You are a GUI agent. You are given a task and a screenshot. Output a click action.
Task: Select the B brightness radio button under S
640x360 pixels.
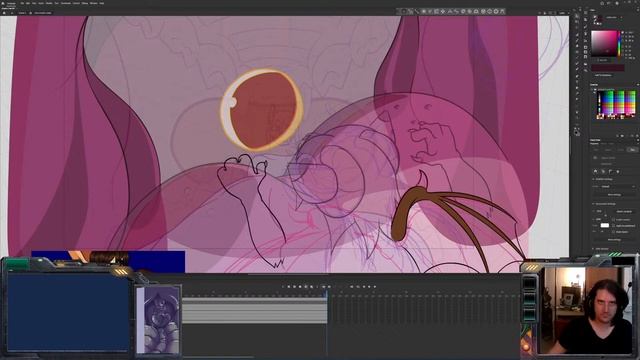pyautogui.click(x=622, y=40)
